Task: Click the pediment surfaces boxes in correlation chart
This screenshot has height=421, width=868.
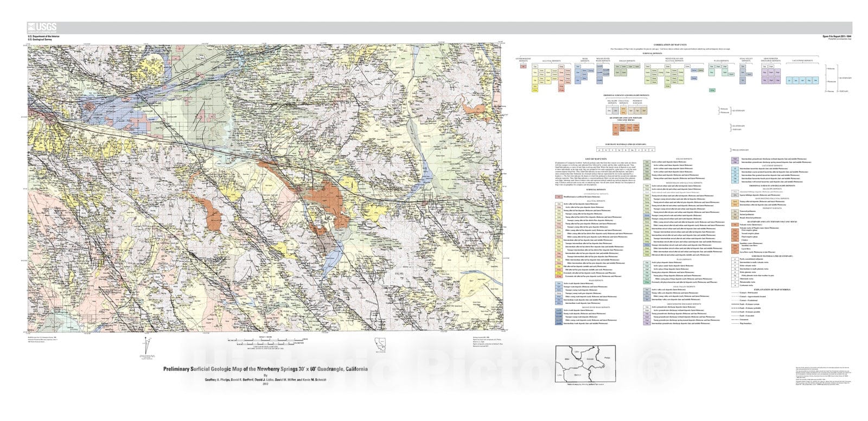Action: [x=639, y=110]
